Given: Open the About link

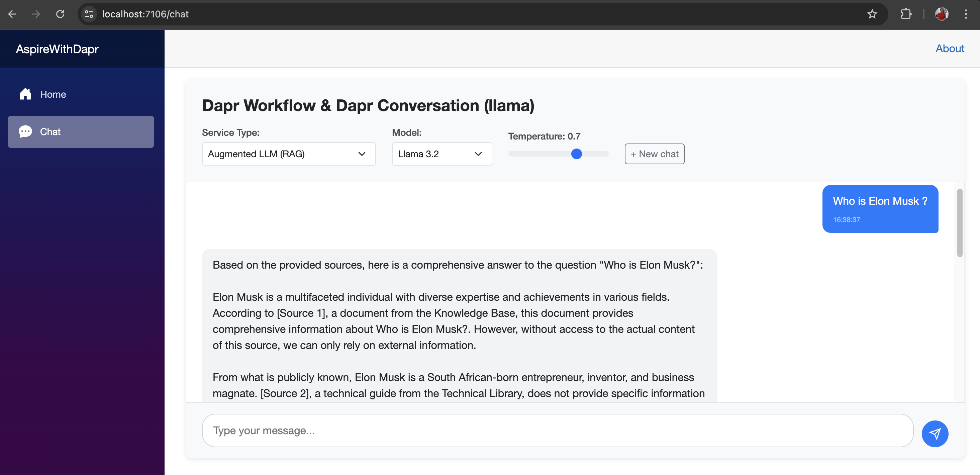Looking at the screenshot, I should (x=950, y=49).
